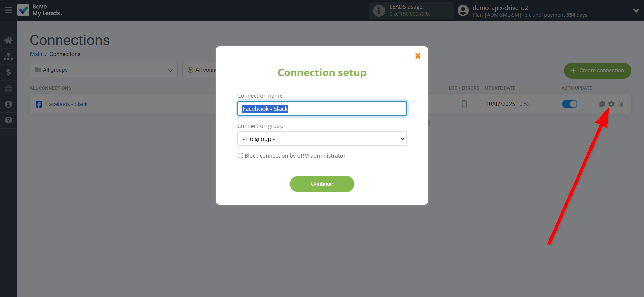Click the copy connection icon
644x297 pixels.
(602, 104)
